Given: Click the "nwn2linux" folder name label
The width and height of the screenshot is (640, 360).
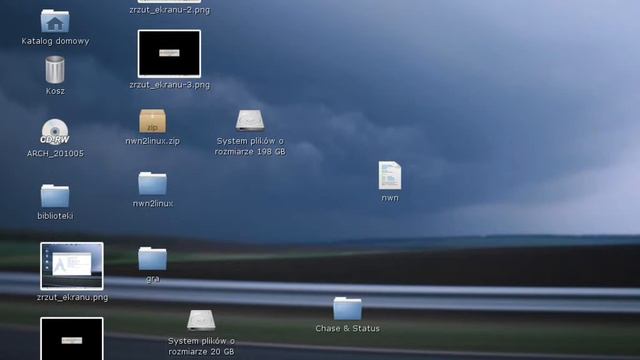Looking at the screenshot, I should pos(153,203).
